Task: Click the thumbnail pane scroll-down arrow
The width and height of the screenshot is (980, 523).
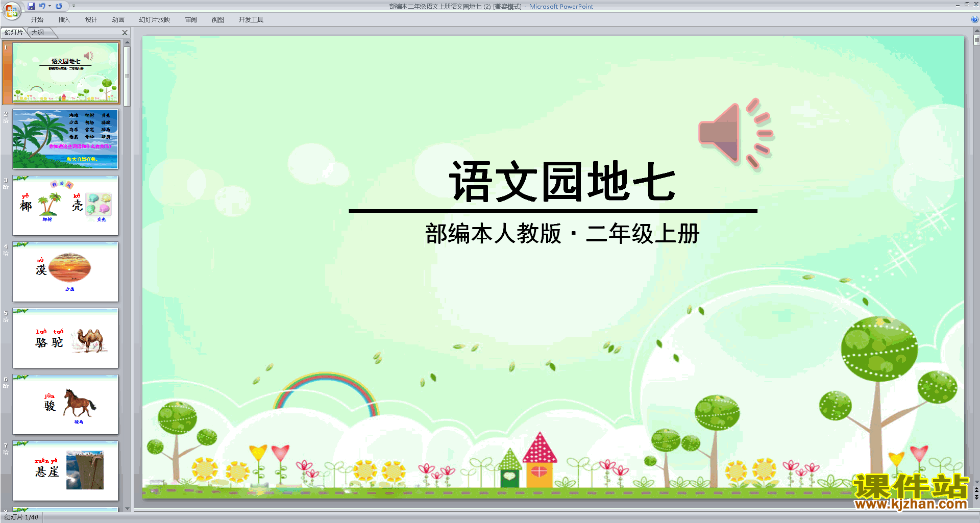Action: coord(127,508)
